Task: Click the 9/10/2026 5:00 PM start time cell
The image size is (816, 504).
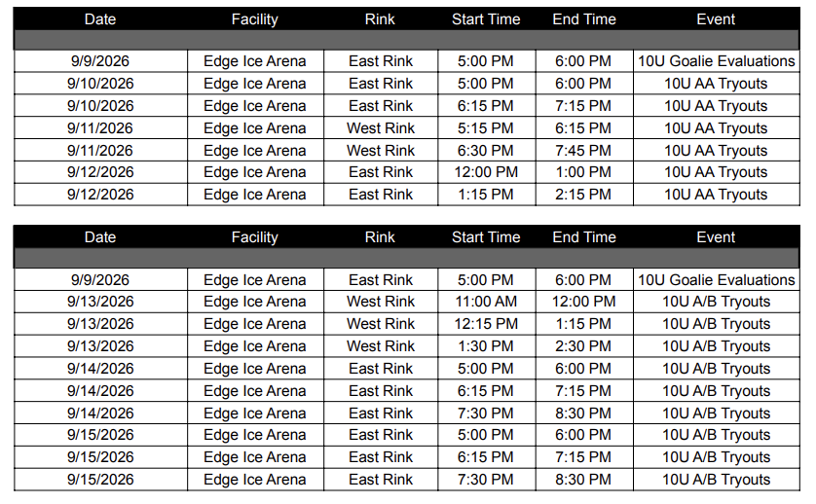Action: coord(486,84)
